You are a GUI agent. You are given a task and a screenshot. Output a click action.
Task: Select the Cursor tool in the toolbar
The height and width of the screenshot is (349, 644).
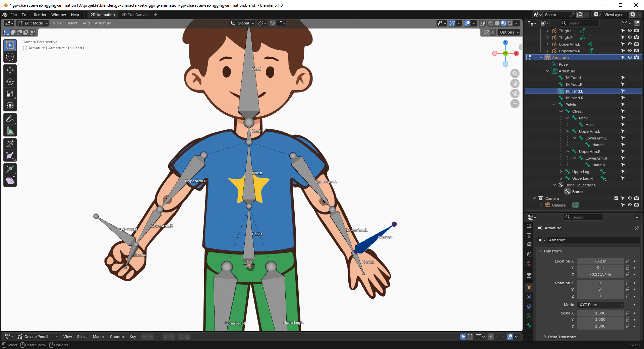[x=10, y=57]
